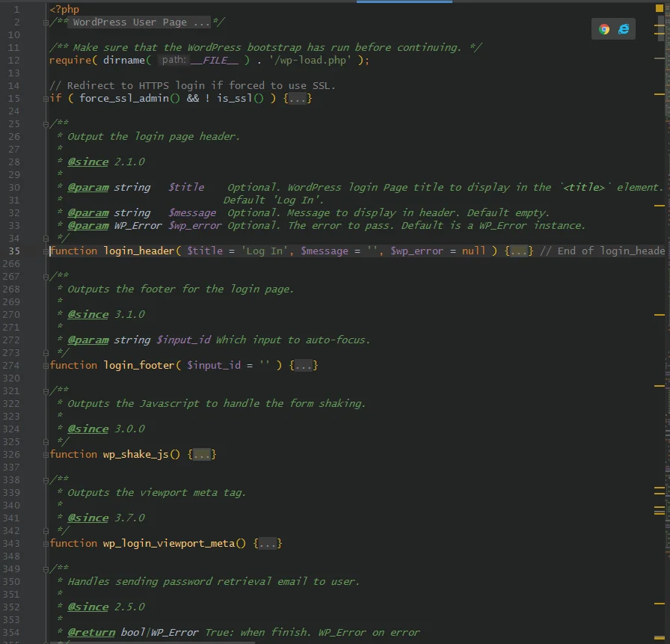Click the 'Log In' default string on line 35
Screen dimensions: 670x644
click(265, 251)
